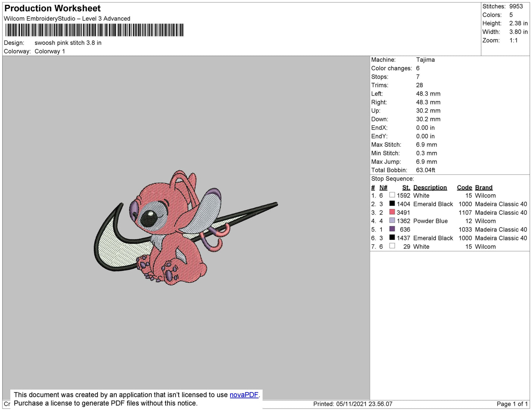Click the 'Page 1 of 1' footer text
This screenshot has height=411, width=532.
coord(512,404)
